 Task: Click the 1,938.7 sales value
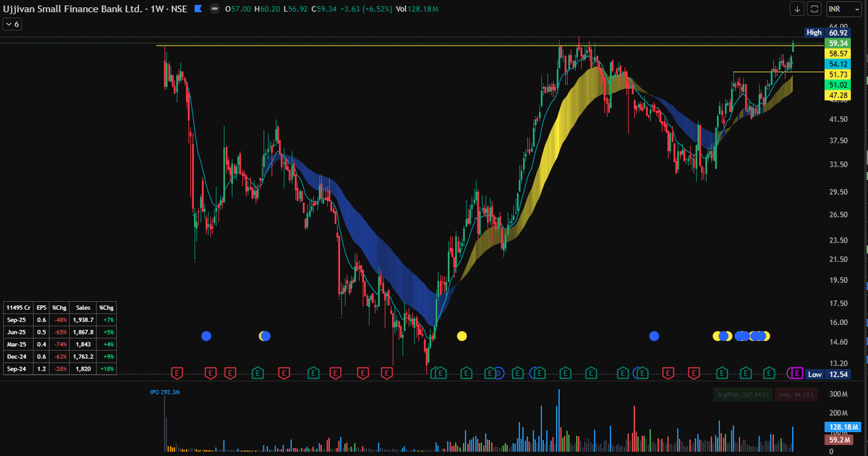(x=82, y=319)
